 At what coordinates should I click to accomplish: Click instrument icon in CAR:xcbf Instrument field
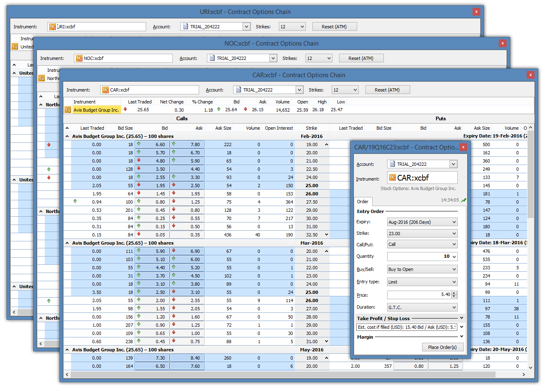coord(106,90)
